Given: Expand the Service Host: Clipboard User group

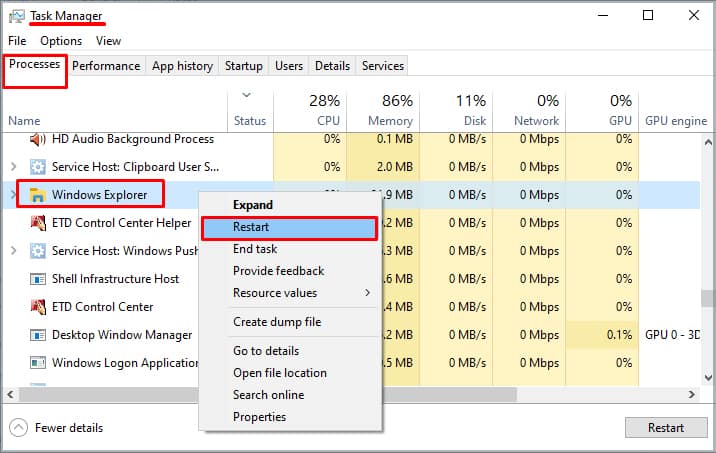Looking at the screenshot, I should point(14,167).
